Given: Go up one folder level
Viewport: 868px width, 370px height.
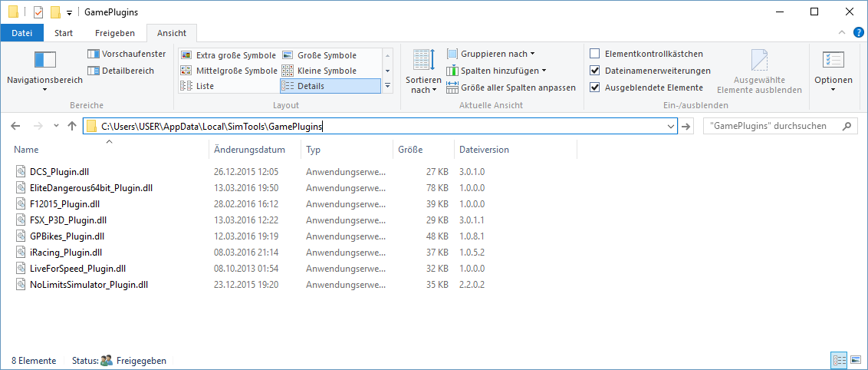Looking at the screenshot, I should coord(72,127).
